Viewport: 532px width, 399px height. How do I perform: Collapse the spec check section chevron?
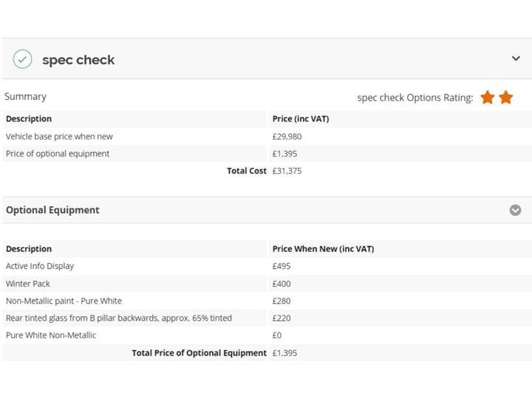(x=516, y=58)
